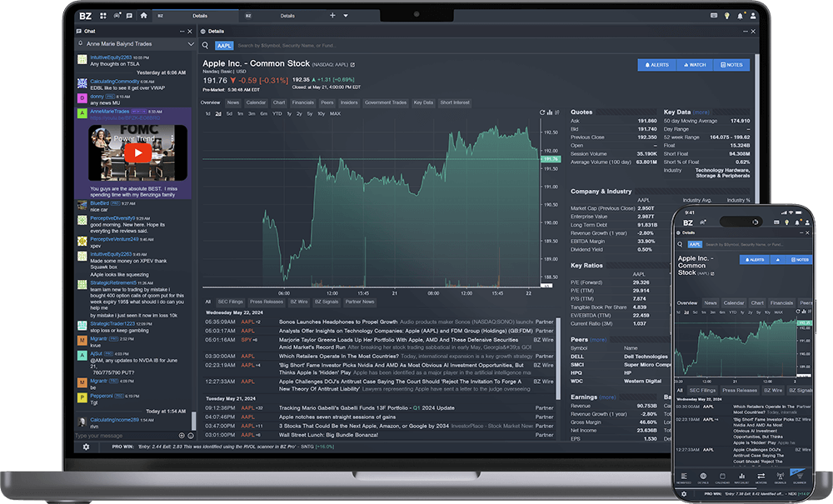Open the Wall Street Lunch: Big Bundle Bonanza headline

point(329,435)
